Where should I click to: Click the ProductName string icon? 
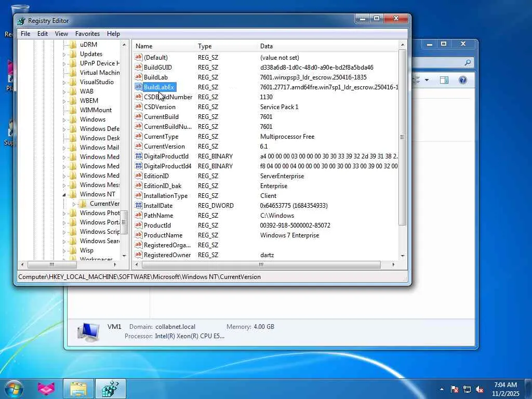pyautogui.click(x=138, y=235)
